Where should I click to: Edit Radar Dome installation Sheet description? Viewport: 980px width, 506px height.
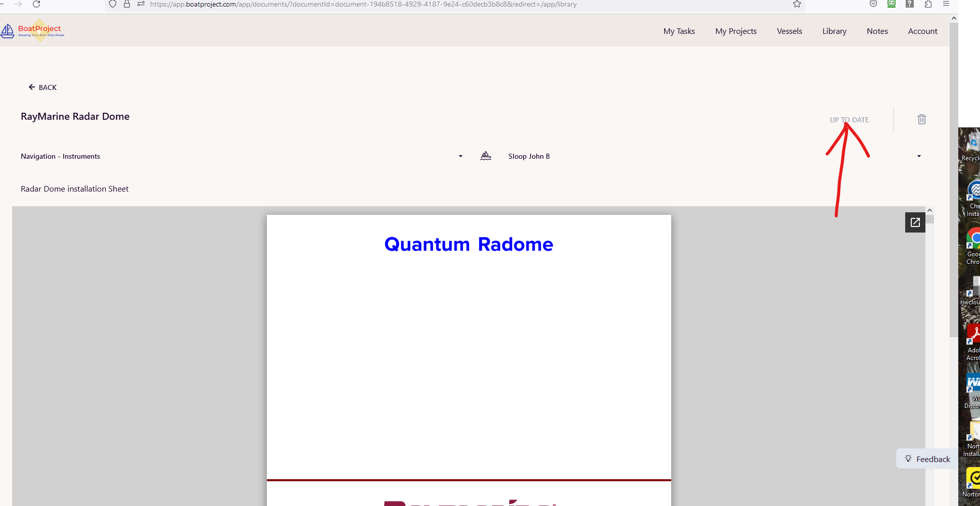(74, 189)
